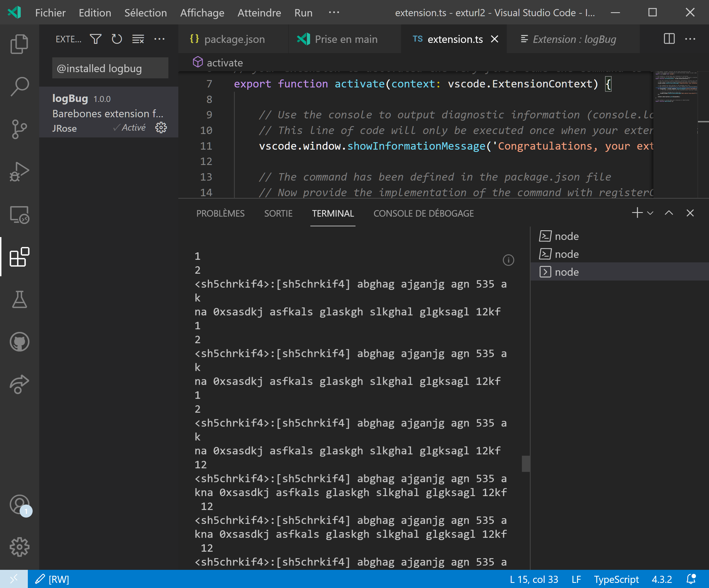The height and width of the screenshot is (588, 709).
Task: Create a new terminal with the plus button
Action: [x=637, y=213]
